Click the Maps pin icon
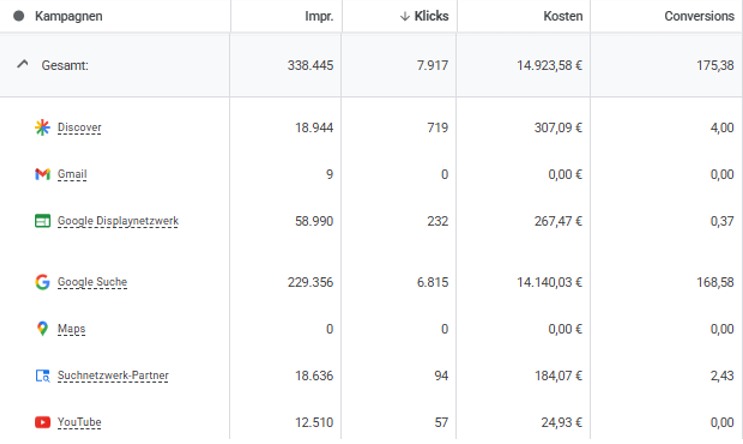This screenshot has height=444, width=743. tap(42, 329)
